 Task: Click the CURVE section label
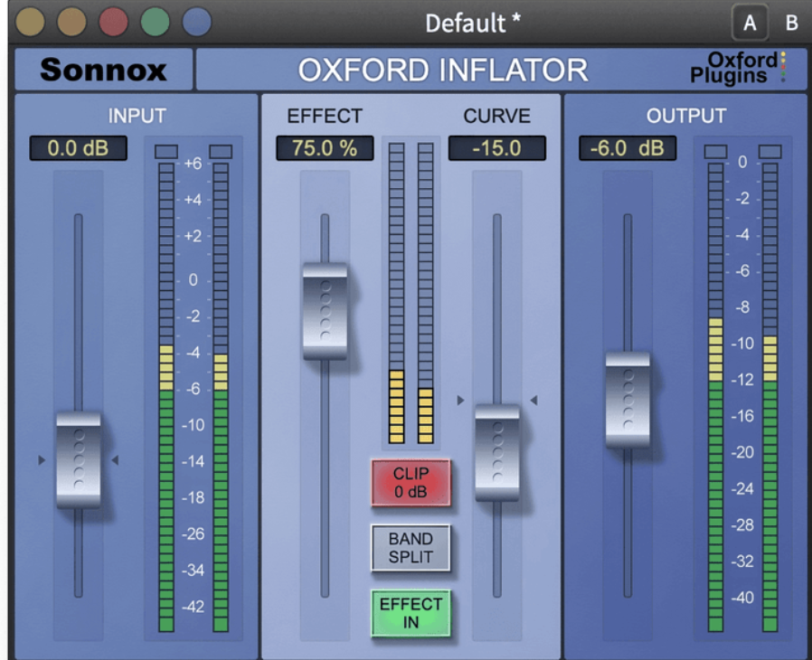pos(497,116)
